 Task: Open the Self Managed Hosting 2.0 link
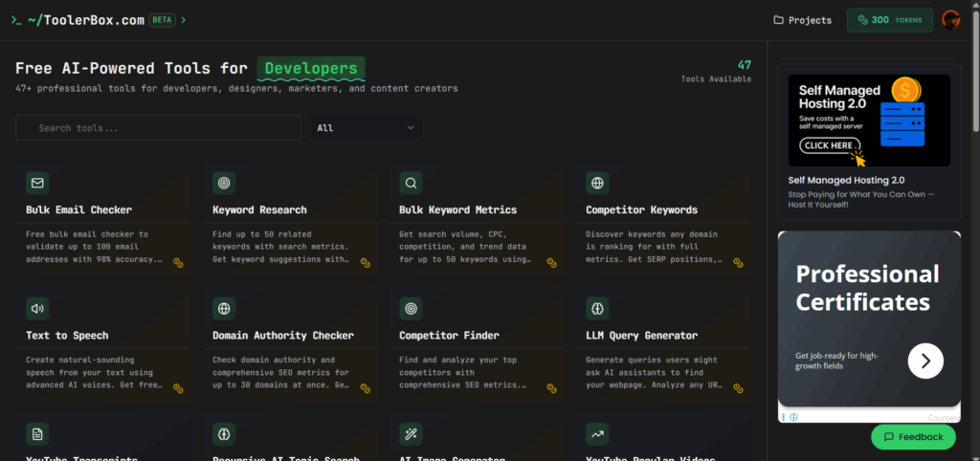pos(846,180)
